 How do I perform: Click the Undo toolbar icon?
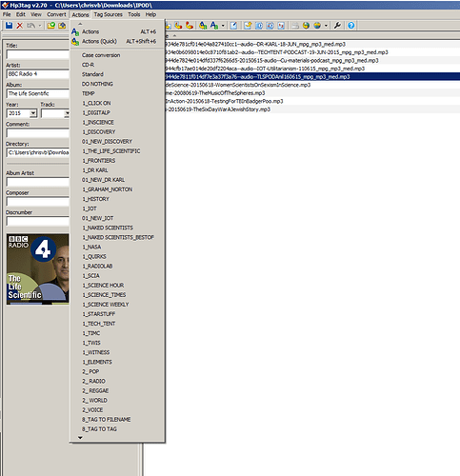point(30,26)
